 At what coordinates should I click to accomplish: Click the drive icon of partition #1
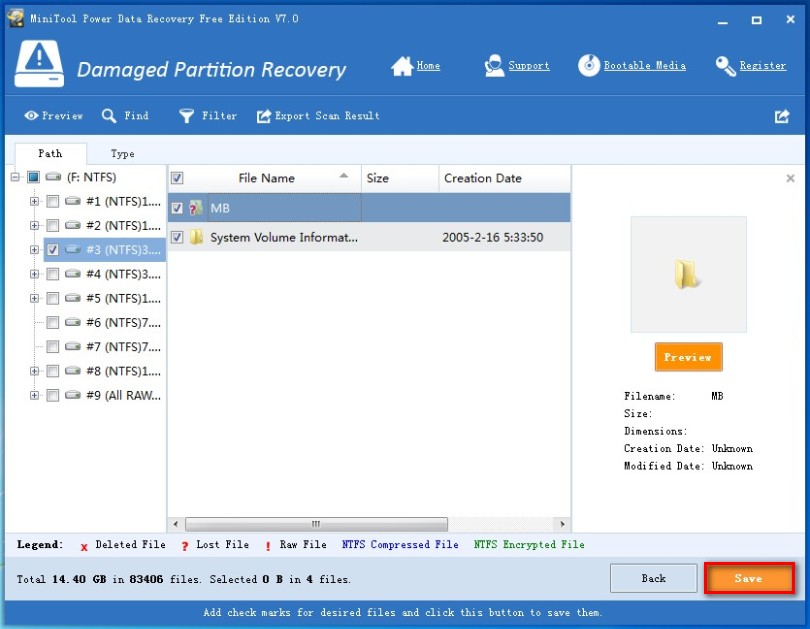tap(73, 201)
